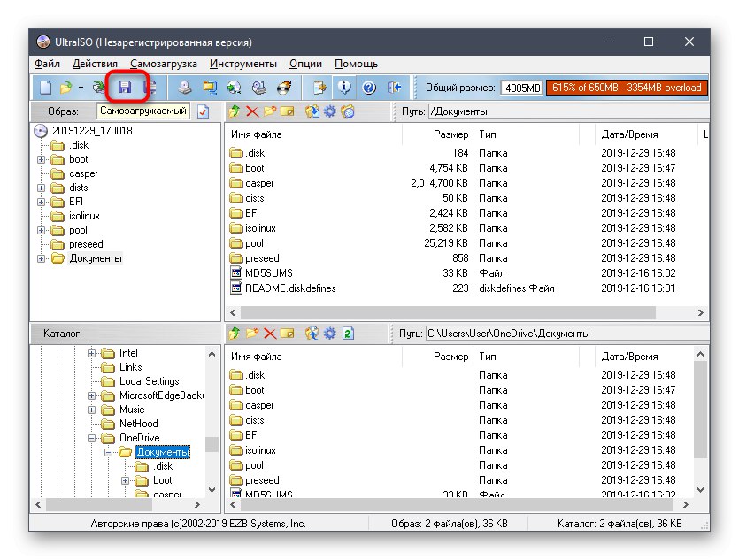
Task: Click the Save As icon next to Save
Action: (x=150, y=88)
